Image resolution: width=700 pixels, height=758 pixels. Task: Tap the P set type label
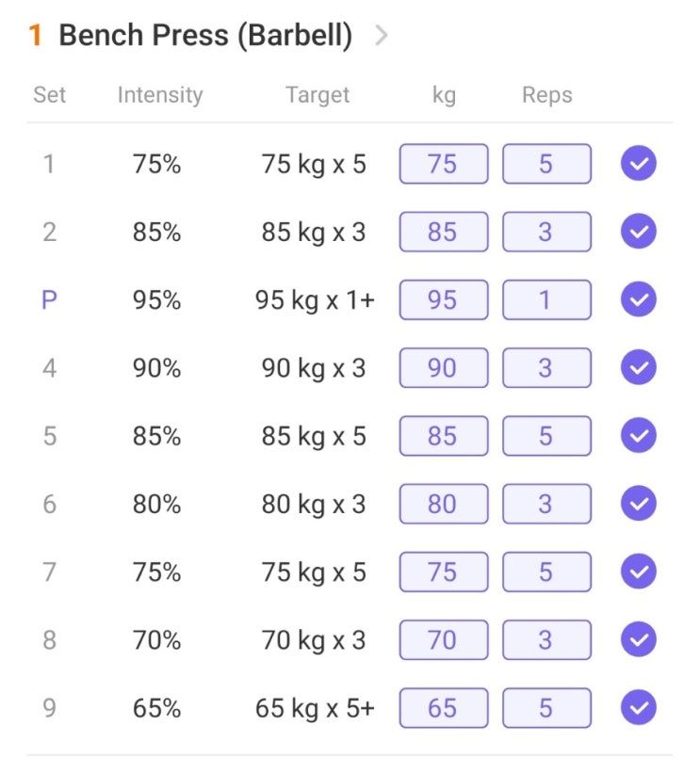(x=49, y=300)
